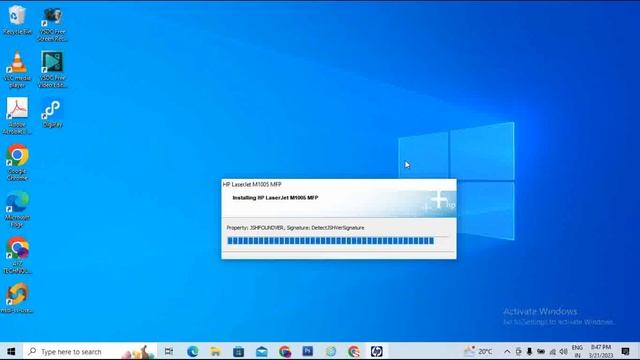
Task: Open VSDC Free Video Editor shortcut
Action: coord(52,69)
